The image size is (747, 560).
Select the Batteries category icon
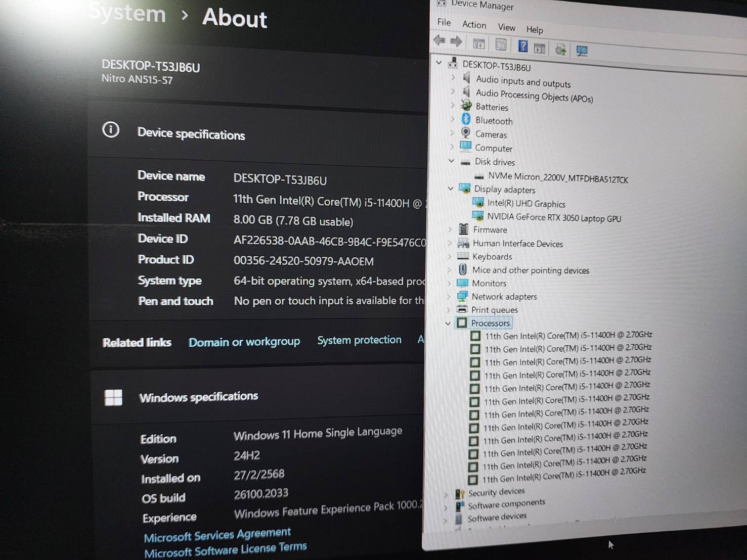(x=466, y=105)
